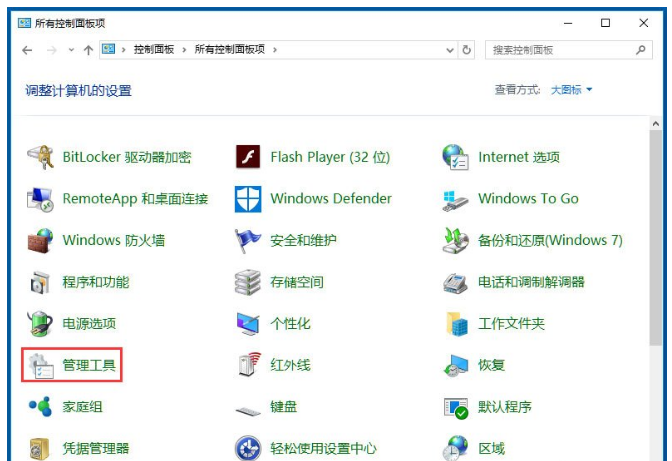Click the forward navigation arrow
Image resolution: width=672 pixels, height=461 pixels.
pos(51,50)
